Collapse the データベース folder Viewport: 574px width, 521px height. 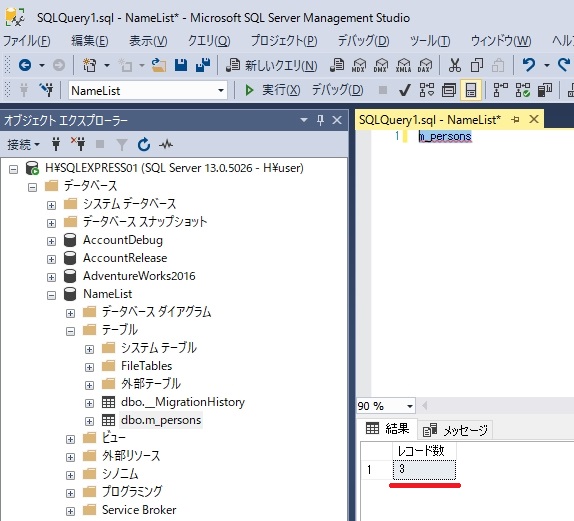(33, 187)
